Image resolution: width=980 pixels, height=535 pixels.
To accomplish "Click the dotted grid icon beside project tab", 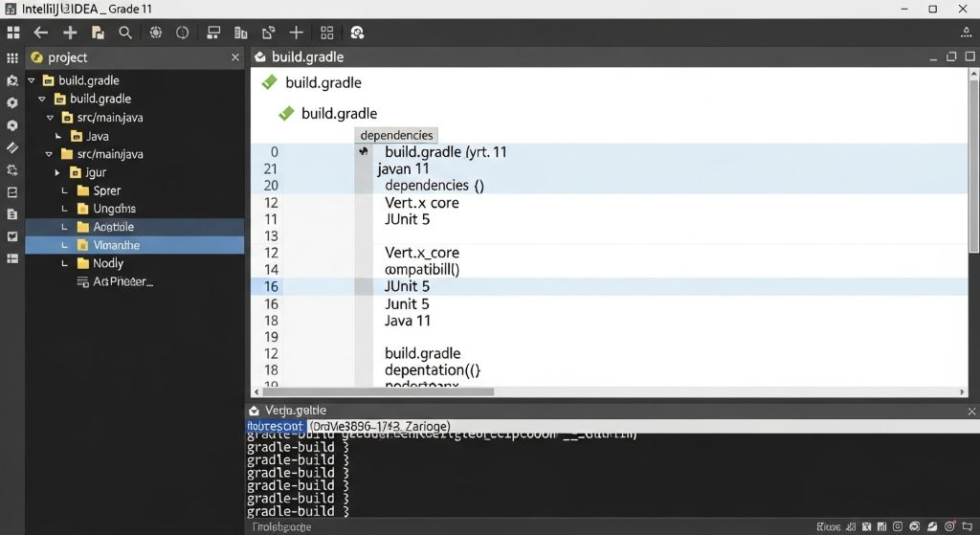I will [12, 57].
